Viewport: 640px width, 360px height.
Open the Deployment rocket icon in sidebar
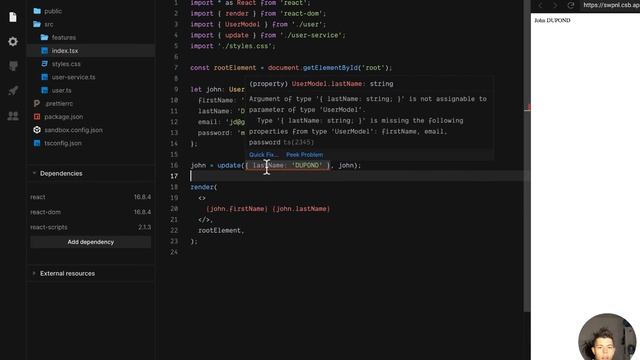pyautogui.click(x=13, y=91)
